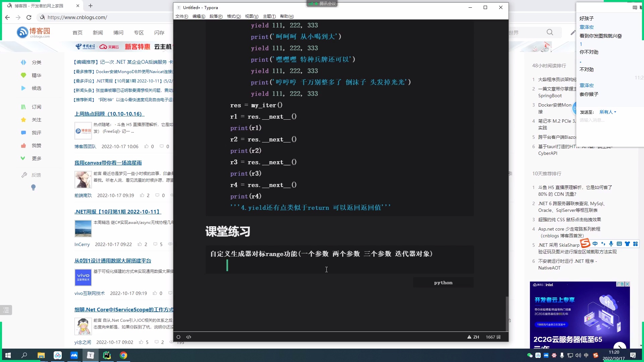Open the 发送至 所有人 recipient dropdown
The image size is (644, 362).
(608, 112)
